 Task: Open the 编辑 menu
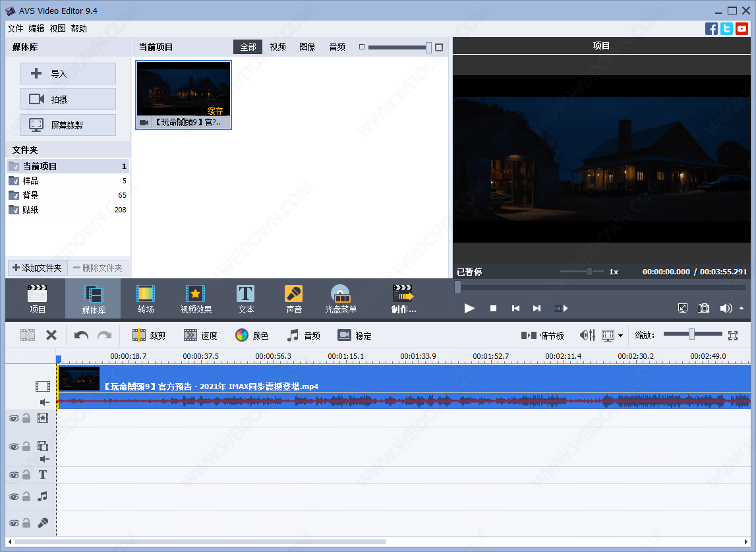36,28
